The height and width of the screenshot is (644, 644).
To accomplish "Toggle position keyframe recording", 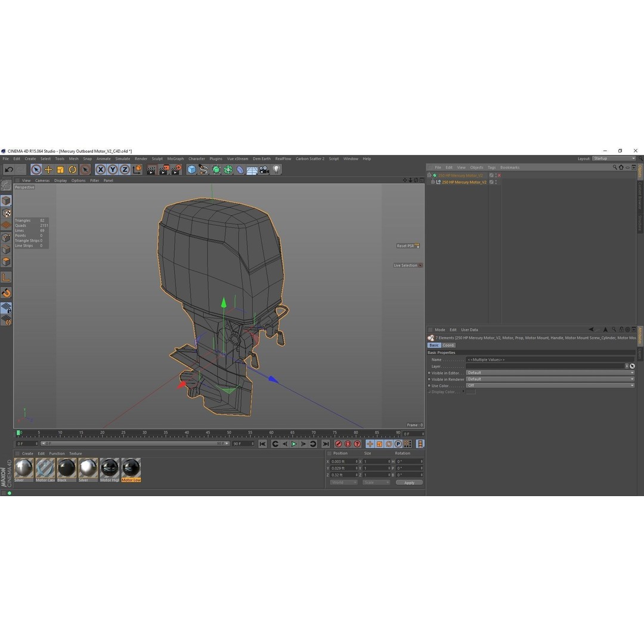I will click(370, 444).
